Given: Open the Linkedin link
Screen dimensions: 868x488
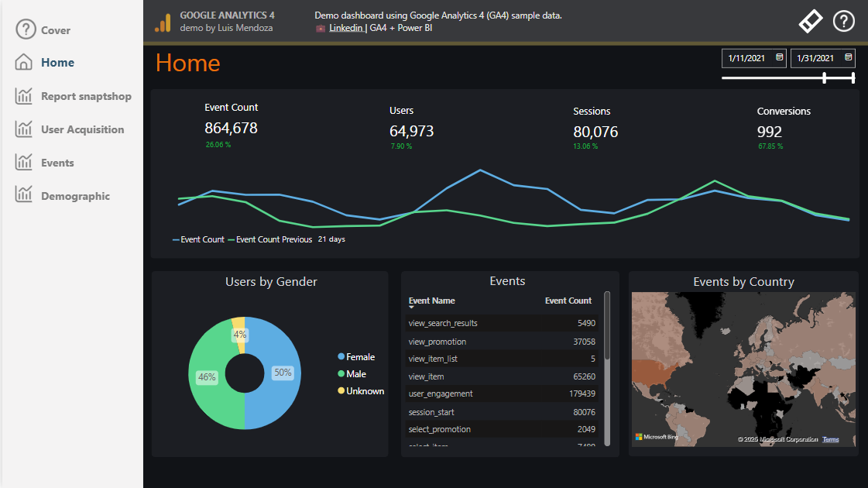Looking at the screenshot, I should (346, 28).
